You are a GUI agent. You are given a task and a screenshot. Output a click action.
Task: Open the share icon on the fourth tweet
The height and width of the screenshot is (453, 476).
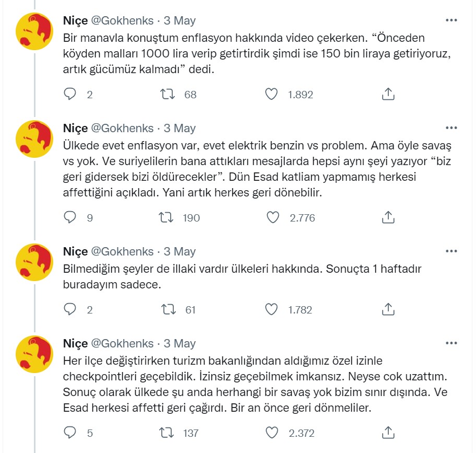coord(388,433)
